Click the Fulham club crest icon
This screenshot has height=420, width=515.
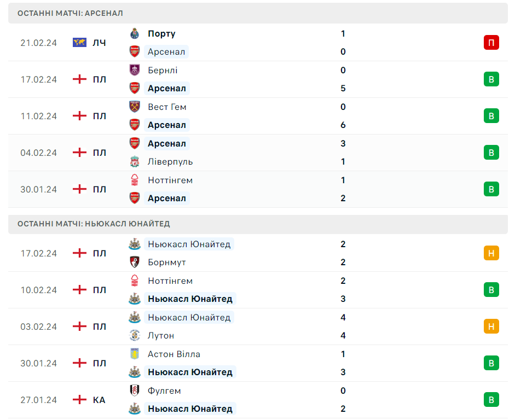135,390
